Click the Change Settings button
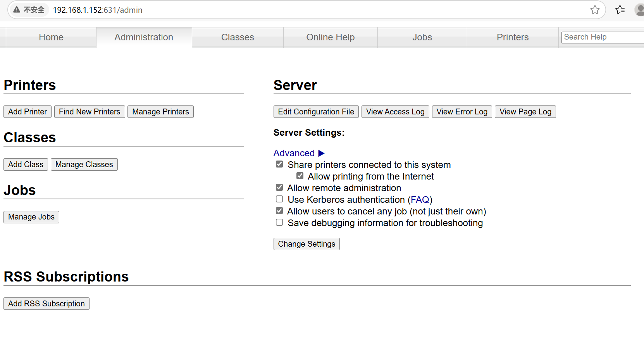644x349 pixels. (x=307, y=244)
